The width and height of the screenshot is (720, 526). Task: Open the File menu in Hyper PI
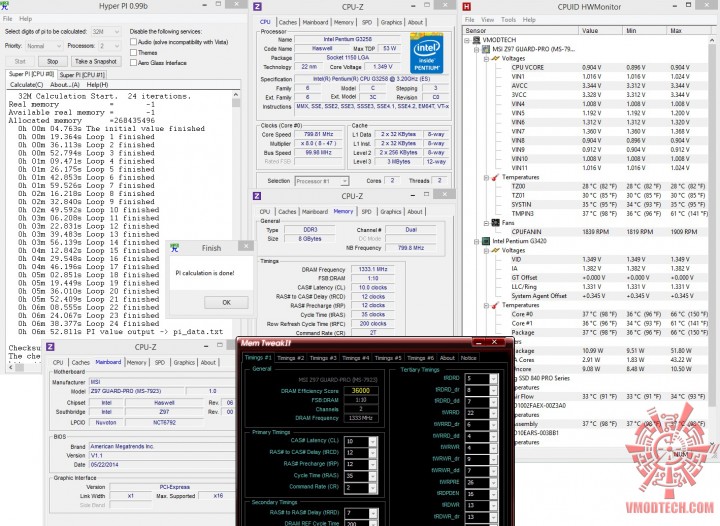(8, 19)
